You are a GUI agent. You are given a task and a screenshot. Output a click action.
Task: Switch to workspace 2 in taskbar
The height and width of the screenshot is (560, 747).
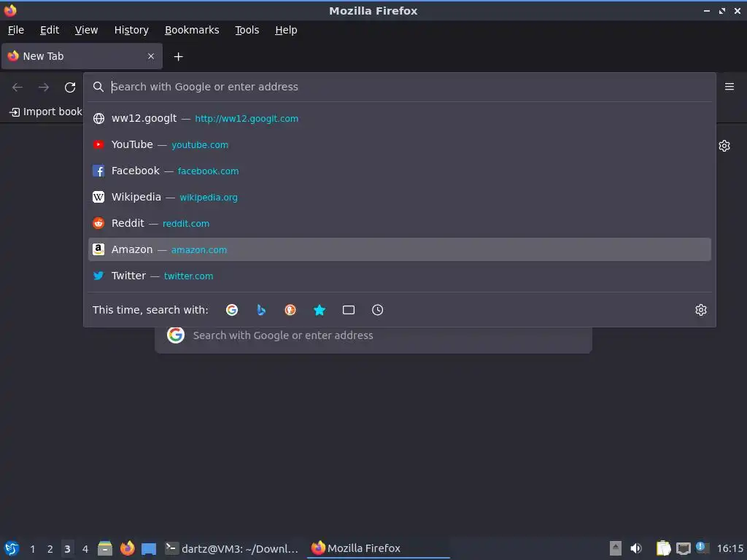[50, 549]
